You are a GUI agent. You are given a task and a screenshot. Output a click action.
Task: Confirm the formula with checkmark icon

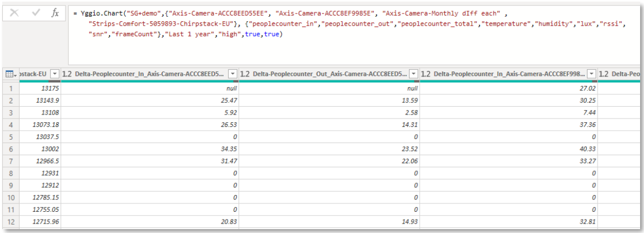coord(36,13)
